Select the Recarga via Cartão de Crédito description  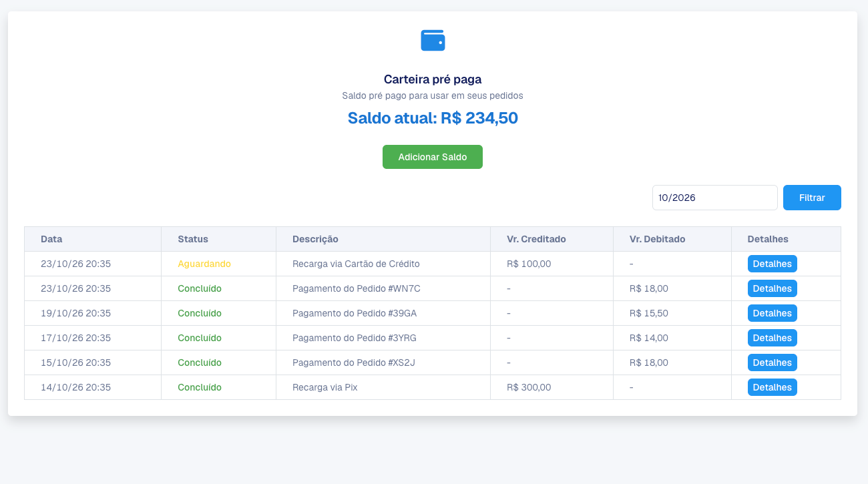click(356, 264)
